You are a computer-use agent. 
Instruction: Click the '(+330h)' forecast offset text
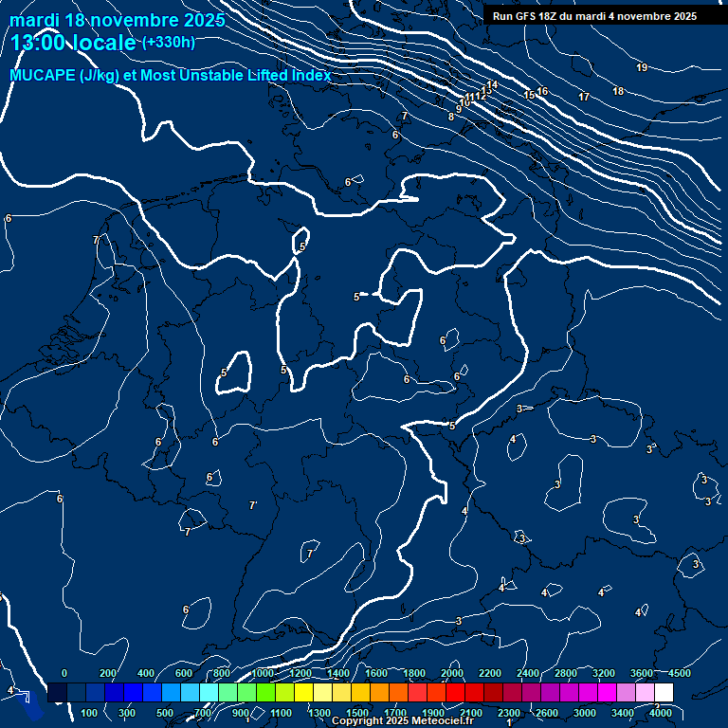(169, 43)
